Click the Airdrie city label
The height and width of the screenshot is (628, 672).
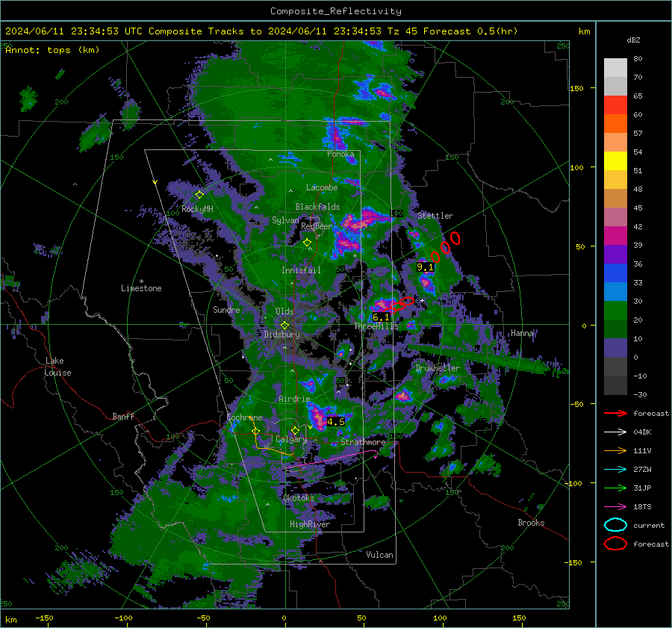(x=294, y=399)
